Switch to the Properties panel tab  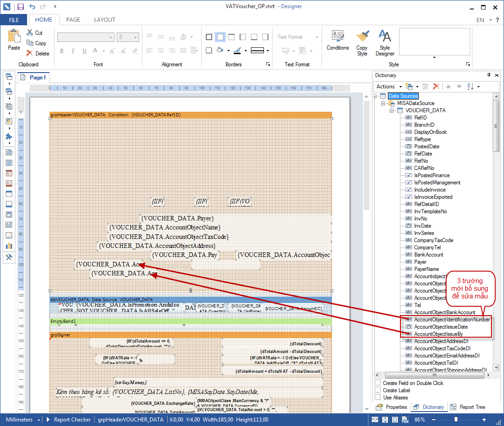pyautogui.click(x=391, y=407)
